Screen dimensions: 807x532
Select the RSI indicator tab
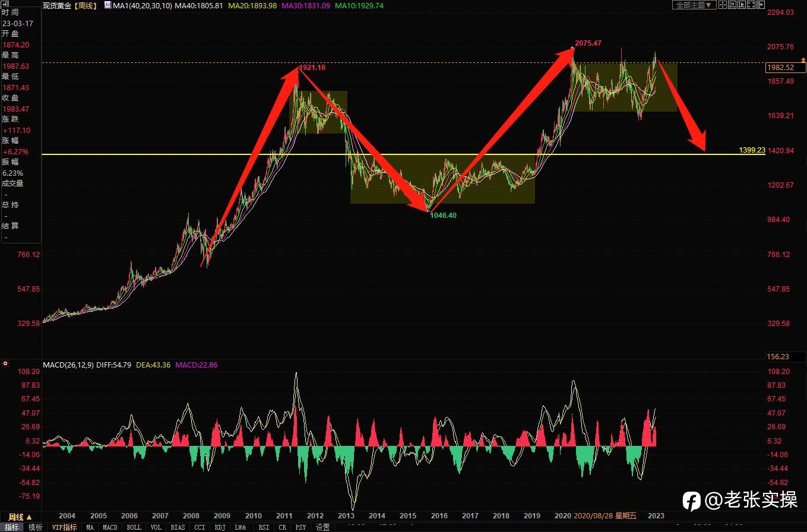click(264, 527)
